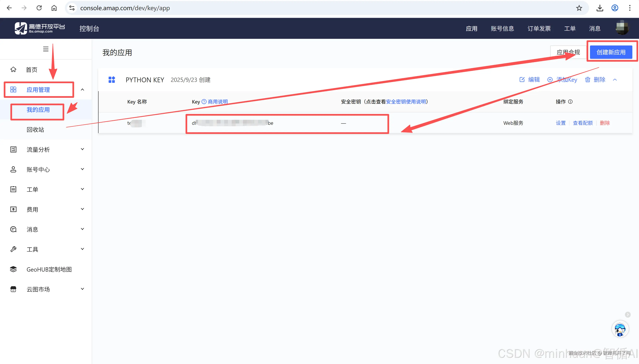Bookmark this page with star icon
The width and height of the screenshot is (639, 364).
579,8
